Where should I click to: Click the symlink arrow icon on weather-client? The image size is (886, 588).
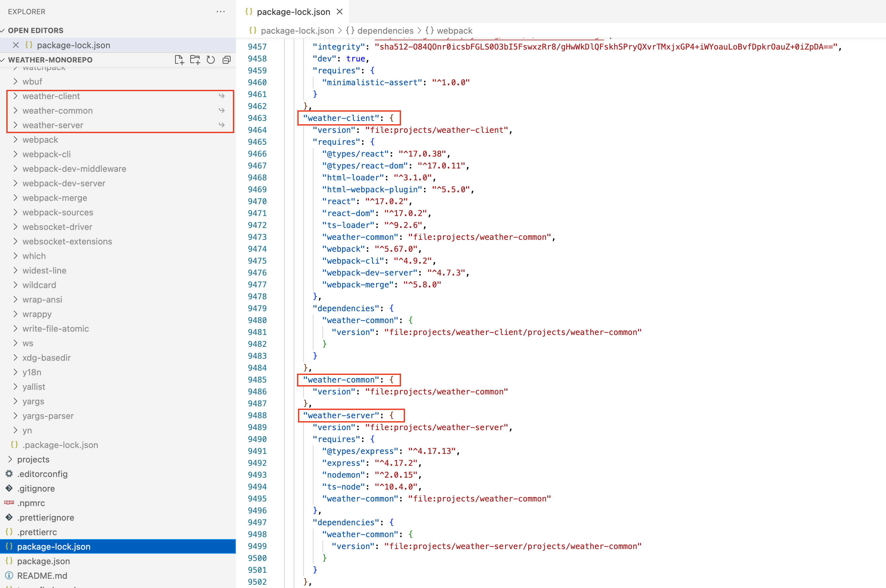pos(222,96)
